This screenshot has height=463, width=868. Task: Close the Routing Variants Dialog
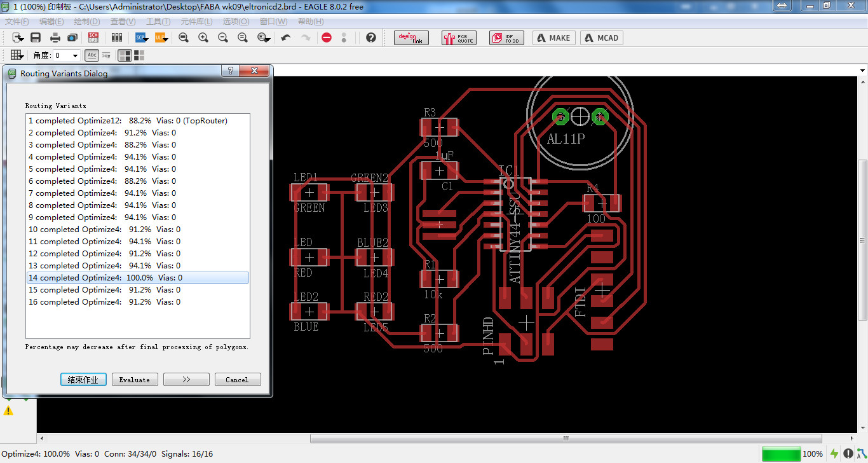tap(255, 71)
